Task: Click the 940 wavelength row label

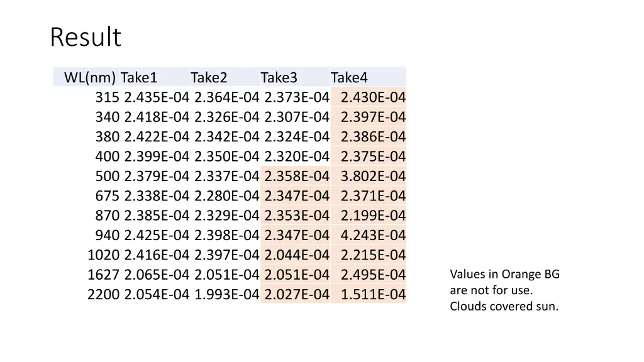Action: click(107, 235)
